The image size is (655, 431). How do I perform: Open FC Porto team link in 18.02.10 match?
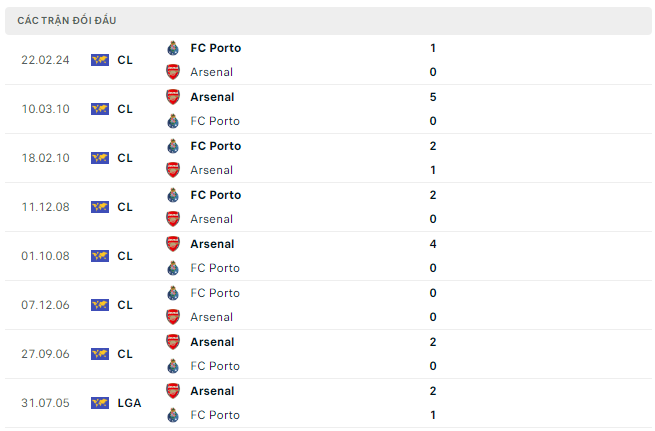pos(215,146)
